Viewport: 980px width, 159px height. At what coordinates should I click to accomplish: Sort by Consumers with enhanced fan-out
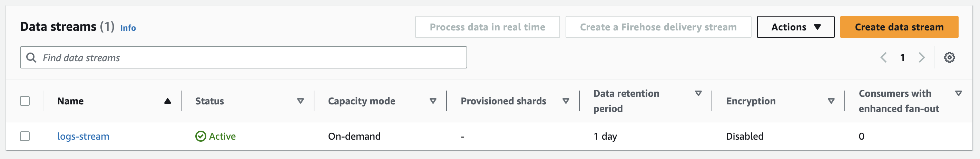(958, 93)
